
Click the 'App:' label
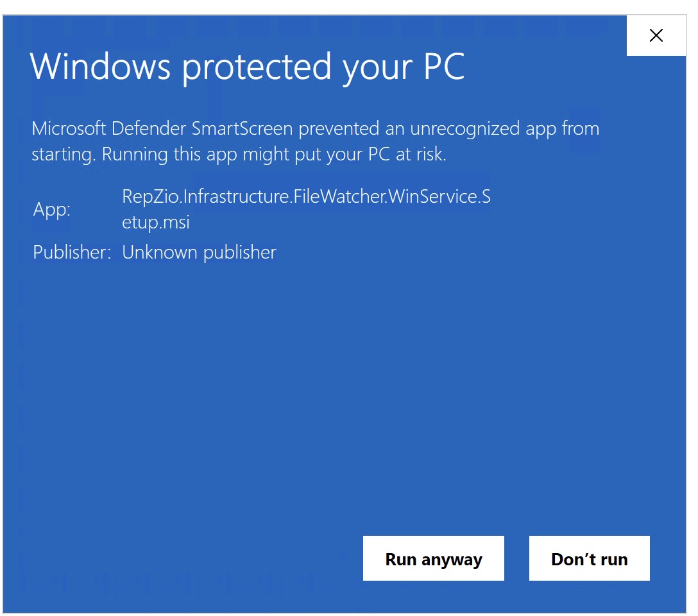pos(51,209)
